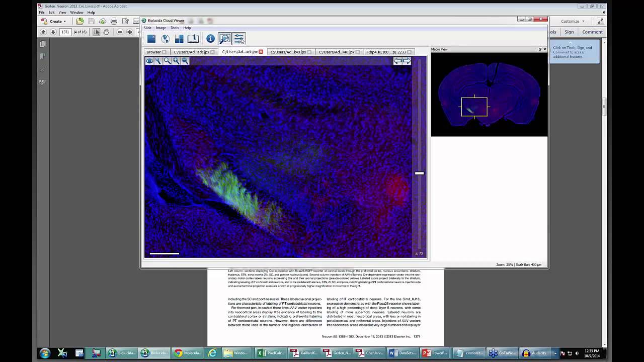Click the zoom in magnifier with plus
The image size is (644, 362).
[x=176, y=61]
